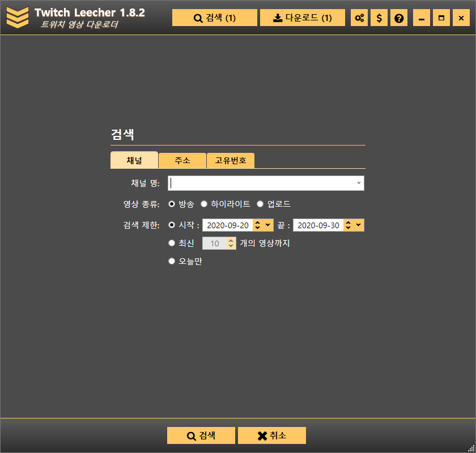Maximize the Twitch Leecher window
The image size is (476, 453).
441,18
